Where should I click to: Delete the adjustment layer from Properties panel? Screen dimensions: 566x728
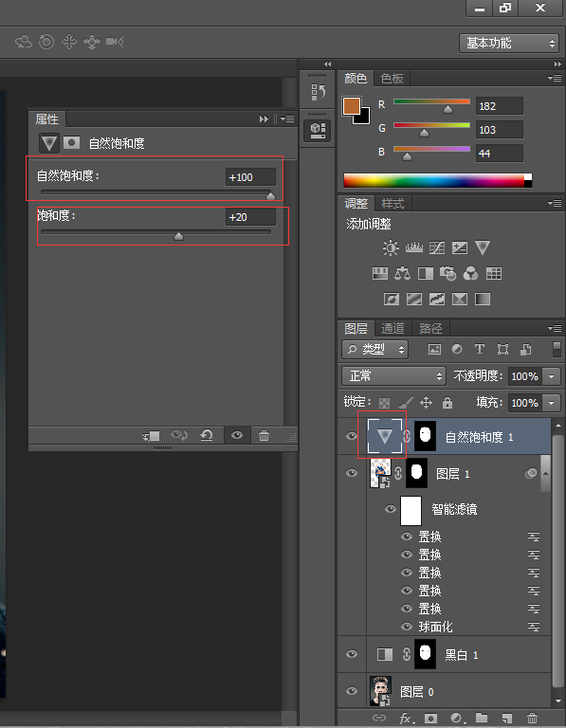(x=264, y=435)
